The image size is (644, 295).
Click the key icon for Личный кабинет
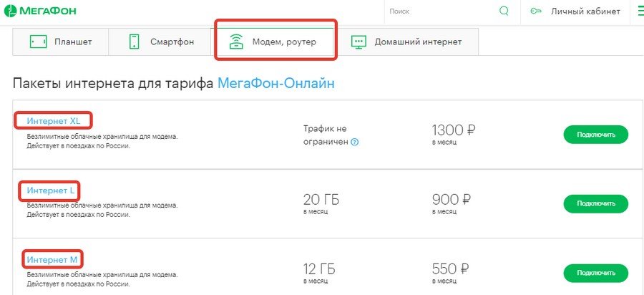pyautogui.click(x=535, y=11)
